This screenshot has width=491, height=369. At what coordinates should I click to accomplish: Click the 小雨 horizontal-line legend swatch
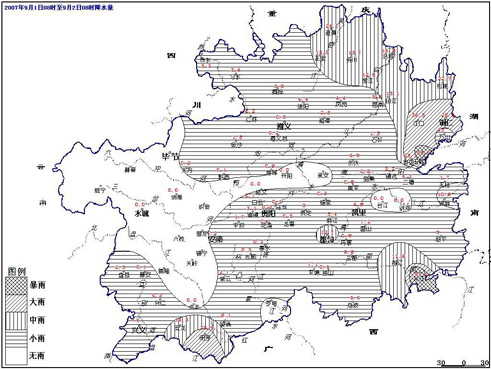(16, 338)
